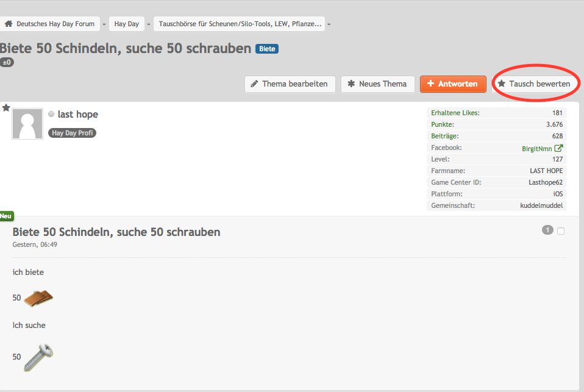Click the screw item image
584x392 pixels.
(x=38, y=357)
